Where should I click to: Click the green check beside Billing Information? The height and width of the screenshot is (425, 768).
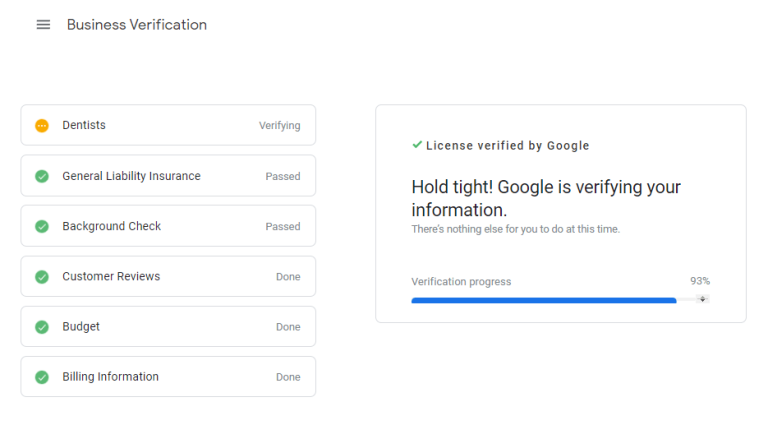coord(42,377)
